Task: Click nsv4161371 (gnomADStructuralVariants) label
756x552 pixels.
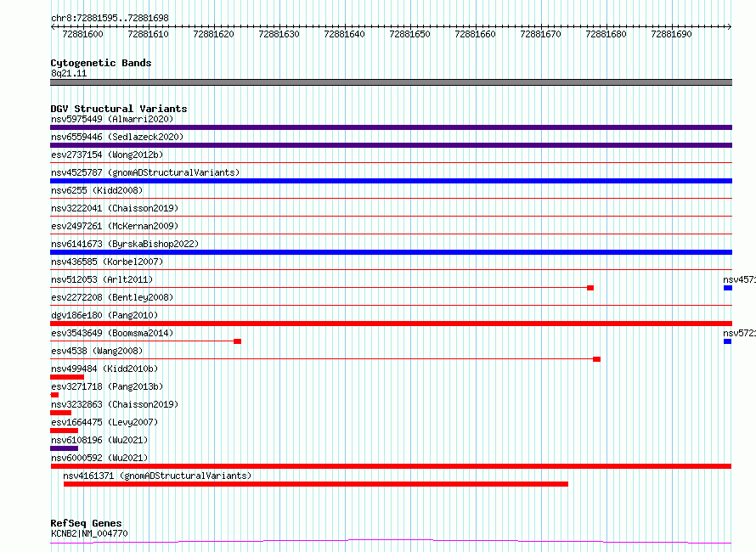Action: 157,476
